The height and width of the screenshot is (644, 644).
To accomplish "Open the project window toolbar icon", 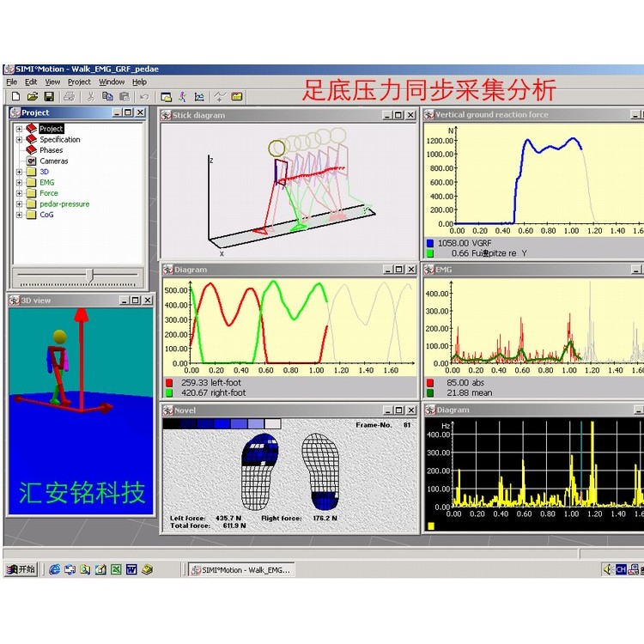I will [x=166, y=97].
